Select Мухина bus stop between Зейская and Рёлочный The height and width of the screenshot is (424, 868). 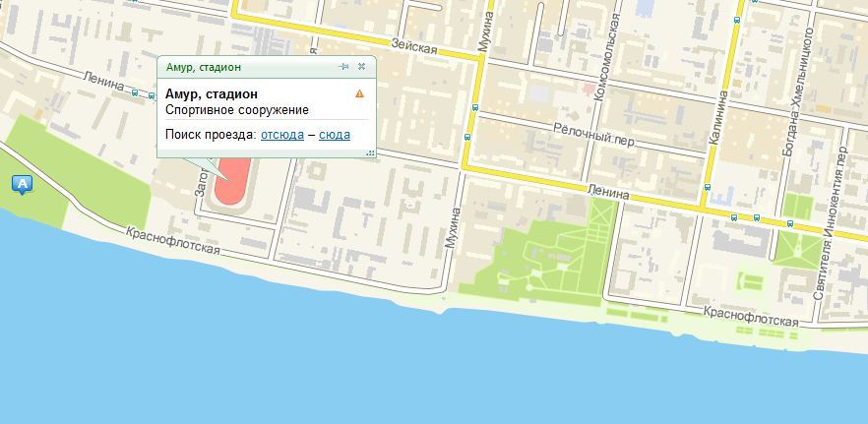pyautogui.click(x=474, y=107)
